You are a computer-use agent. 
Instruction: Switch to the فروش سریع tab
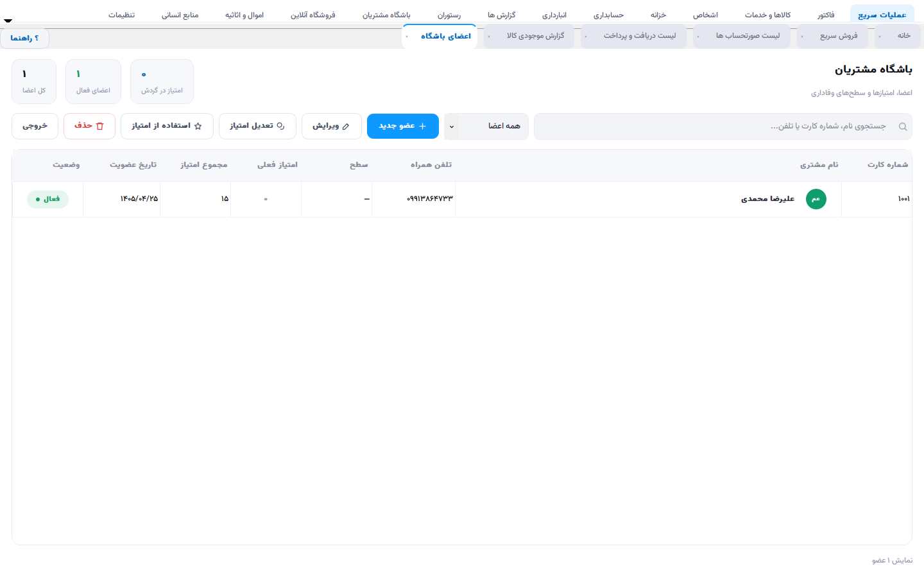832,36
